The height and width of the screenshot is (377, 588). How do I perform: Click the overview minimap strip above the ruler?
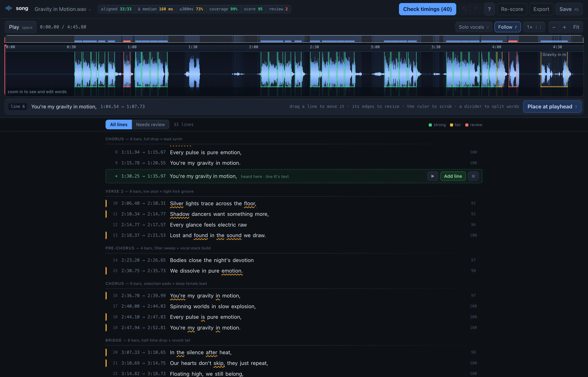[x=294, y=39]
